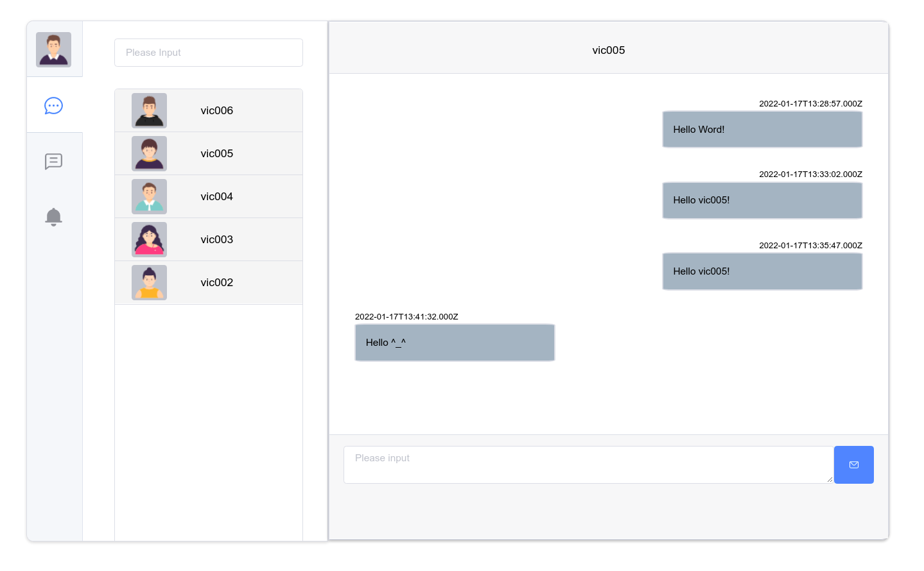Click the envelope send message button
The height and width of the screenshot is (571, 924).
click(x=853, y=464)
